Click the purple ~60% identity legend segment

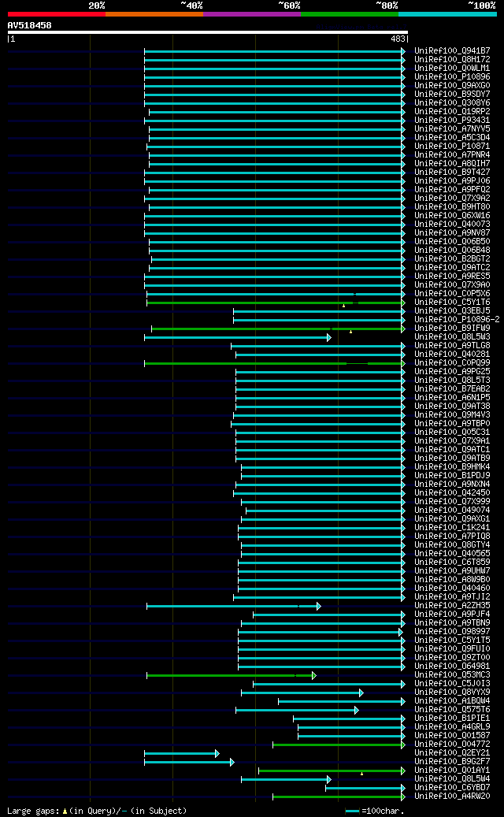(x=252, y=14)
